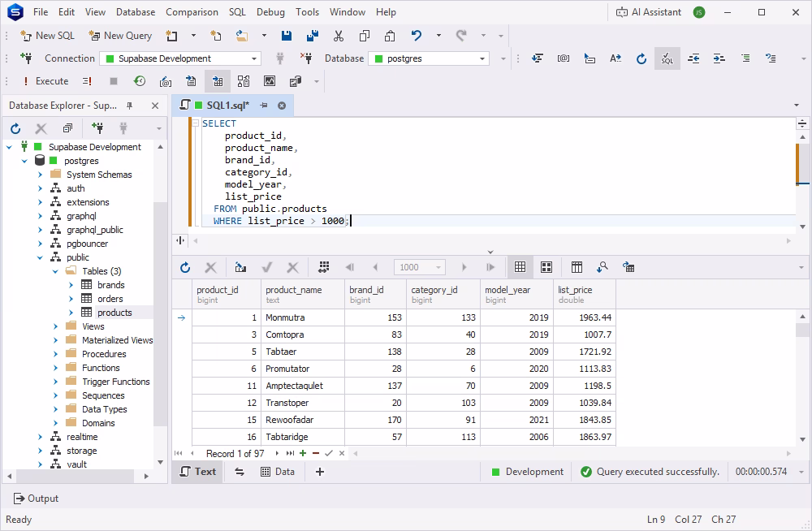
Task: Sort by list_price column header
Action: 584,294
